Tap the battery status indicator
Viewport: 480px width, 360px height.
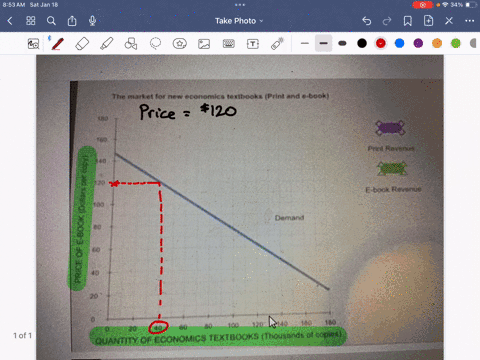(x=471, y=5)
